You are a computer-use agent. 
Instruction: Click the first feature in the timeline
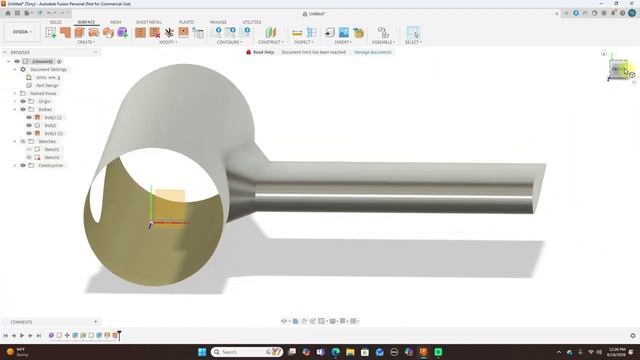point(51,336)
